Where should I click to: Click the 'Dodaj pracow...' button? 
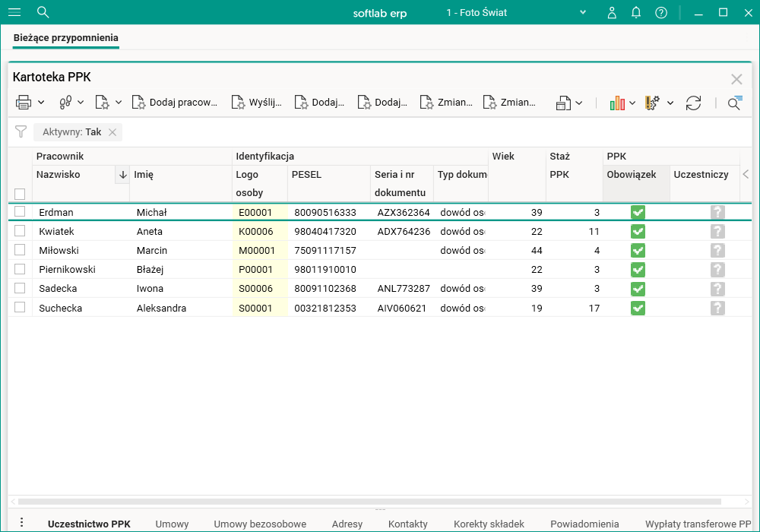(x=176, y=103)
